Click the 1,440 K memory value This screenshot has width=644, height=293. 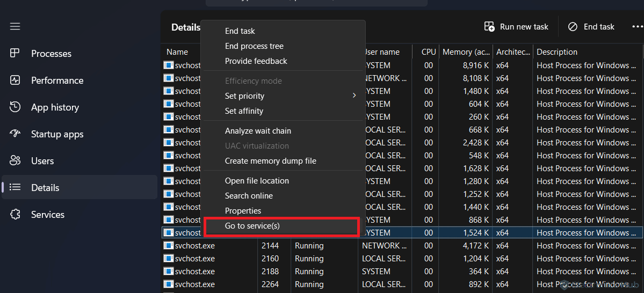pos(475,207)
